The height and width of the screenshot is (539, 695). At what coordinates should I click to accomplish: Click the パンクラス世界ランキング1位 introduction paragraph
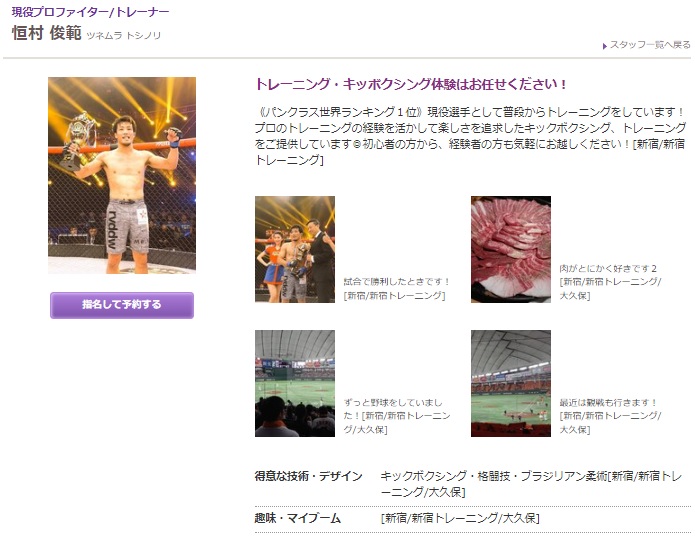pyautogui.click(x=470, y=136)
